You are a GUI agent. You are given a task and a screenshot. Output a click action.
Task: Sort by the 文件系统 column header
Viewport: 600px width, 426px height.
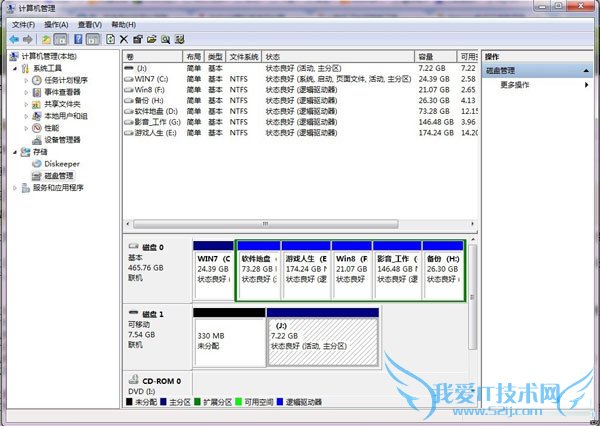point(244,57)
